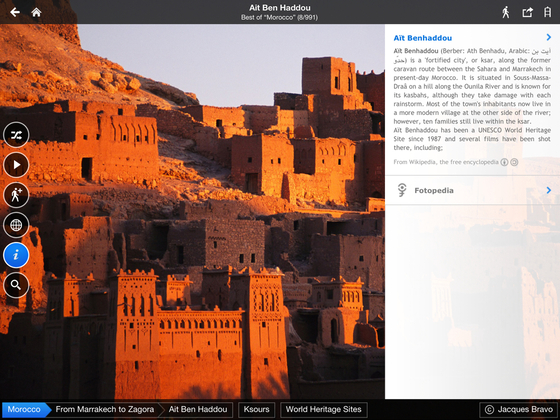Go to the home screen icon
560x420 pixels.
click(x=36, y=12)
